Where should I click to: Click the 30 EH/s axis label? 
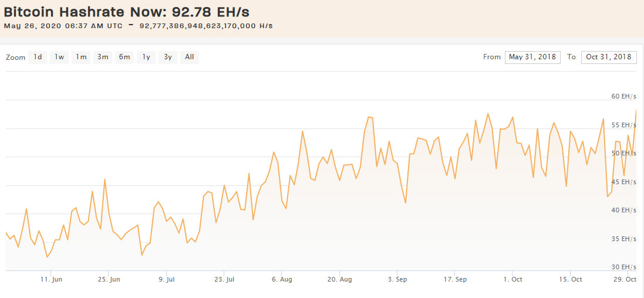(x=624, y=267)
